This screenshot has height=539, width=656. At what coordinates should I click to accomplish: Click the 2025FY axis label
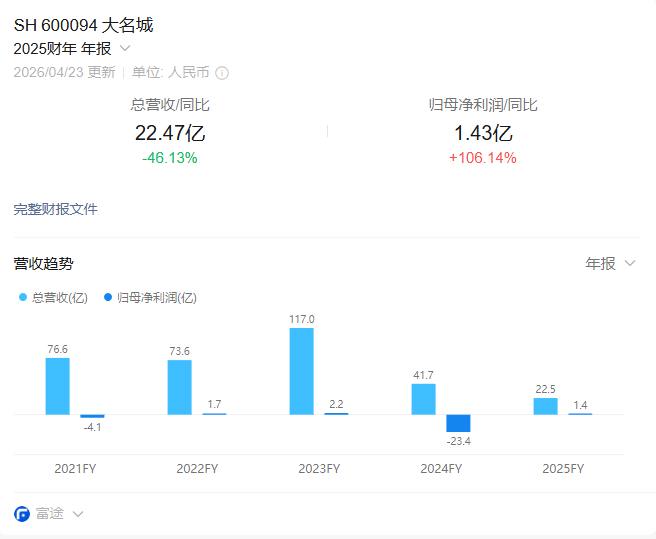click(x=562, y=468)
